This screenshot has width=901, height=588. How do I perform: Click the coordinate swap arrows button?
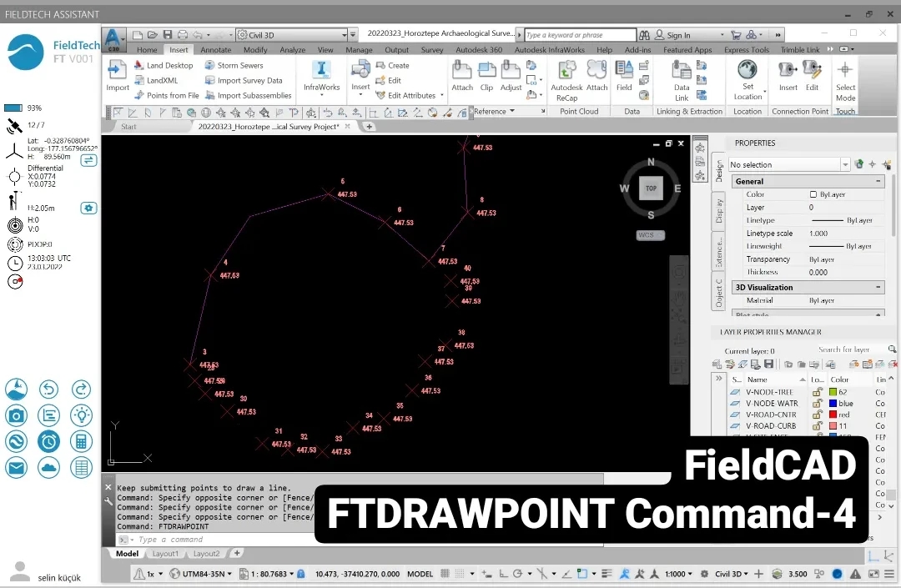click(88, 160)
